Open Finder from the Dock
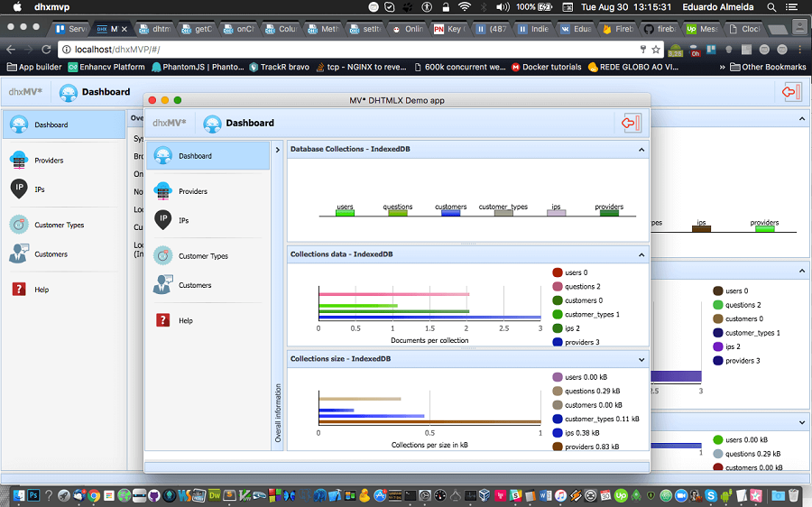 [x=19, y=495]
